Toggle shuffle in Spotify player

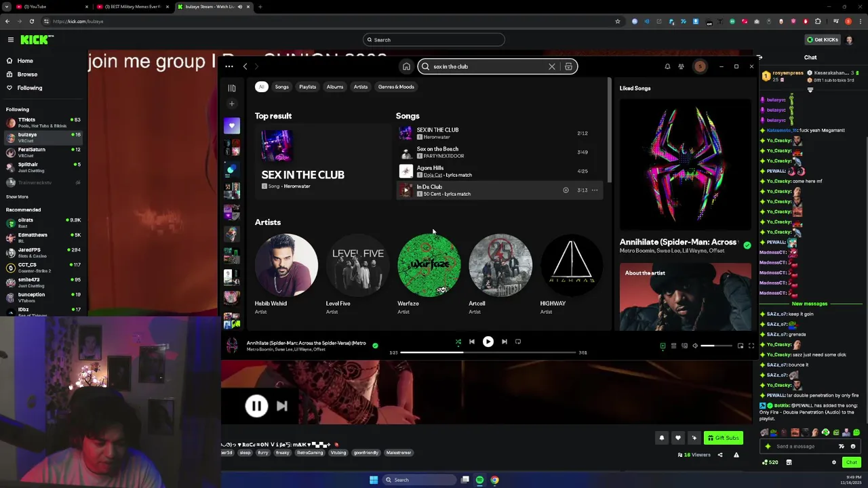[458, 342]
